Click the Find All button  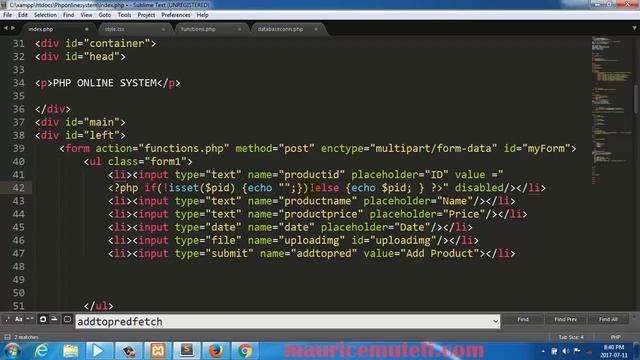pyautogui.click(x=608, y=319)
